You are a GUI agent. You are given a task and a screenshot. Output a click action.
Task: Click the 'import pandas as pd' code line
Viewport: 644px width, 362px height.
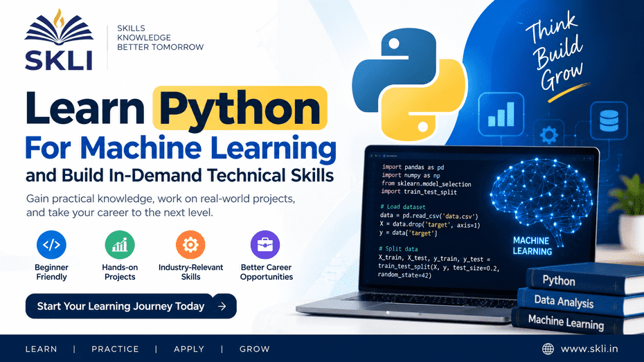(x=413, y=167)
